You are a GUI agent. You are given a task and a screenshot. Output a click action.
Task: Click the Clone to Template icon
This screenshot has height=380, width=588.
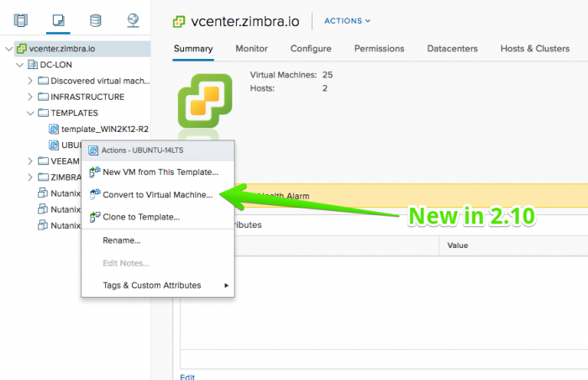94,217
